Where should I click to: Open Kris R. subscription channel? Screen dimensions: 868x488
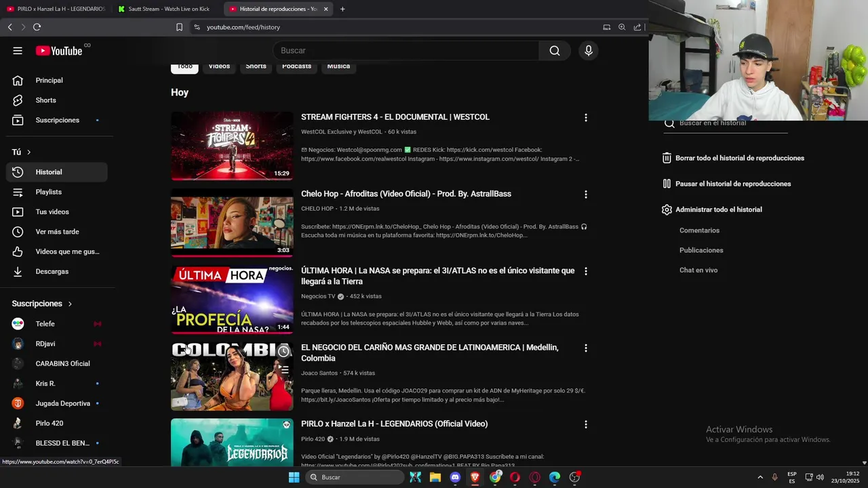57,384
